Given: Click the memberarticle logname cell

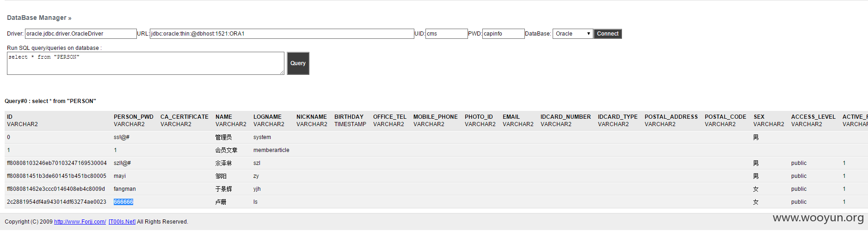Looking at the screenshot, I should [271, 150].
